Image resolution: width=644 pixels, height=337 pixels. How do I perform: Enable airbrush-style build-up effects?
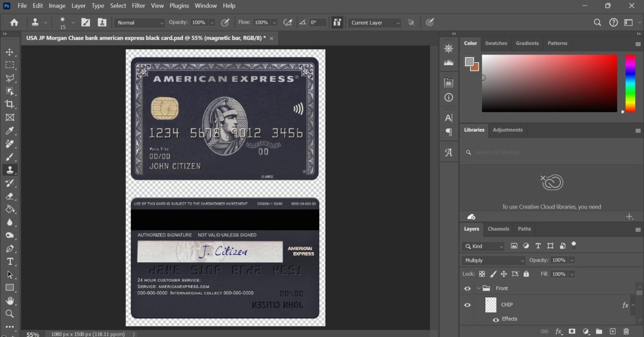[288, 22]
